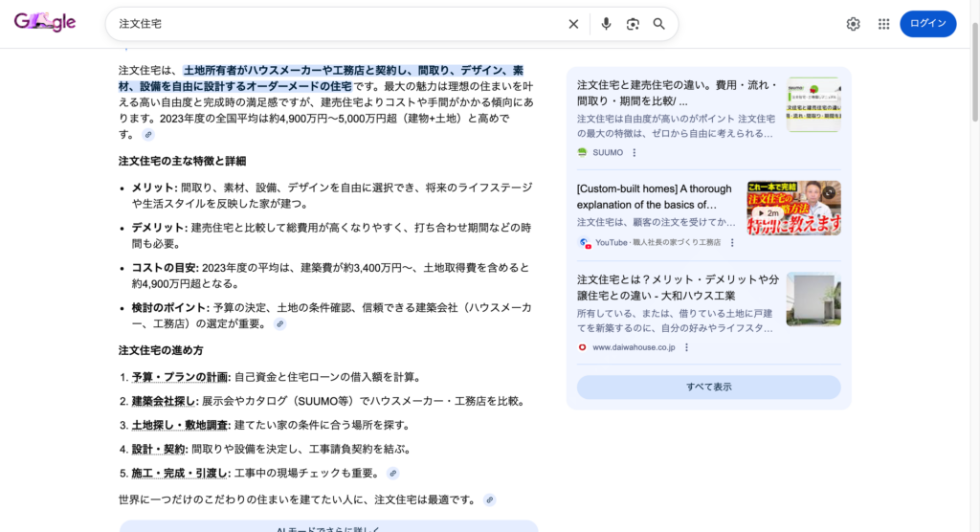Viewport: 980px width, 532px height.
Task: Click the ログイン button
Action: [x=927, y=24]
